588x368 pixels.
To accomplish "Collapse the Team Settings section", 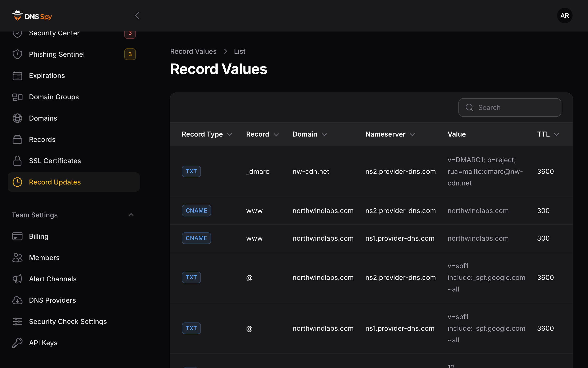I will coord(131,215).
